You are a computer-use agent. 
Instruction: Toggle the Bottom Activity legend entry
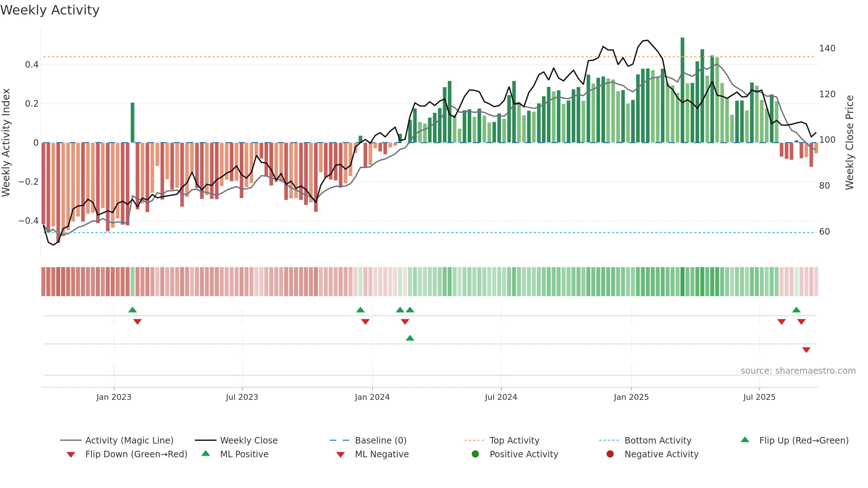click(x=645, y=440)
